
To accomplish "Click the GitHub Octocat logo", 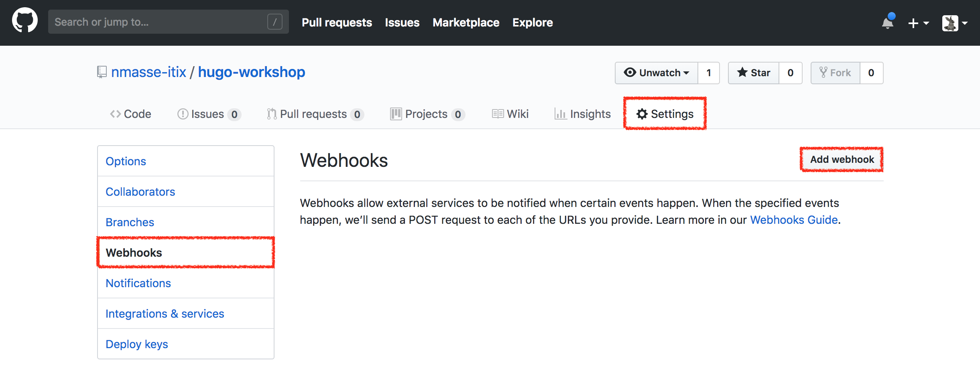I will tap(25, 21).
